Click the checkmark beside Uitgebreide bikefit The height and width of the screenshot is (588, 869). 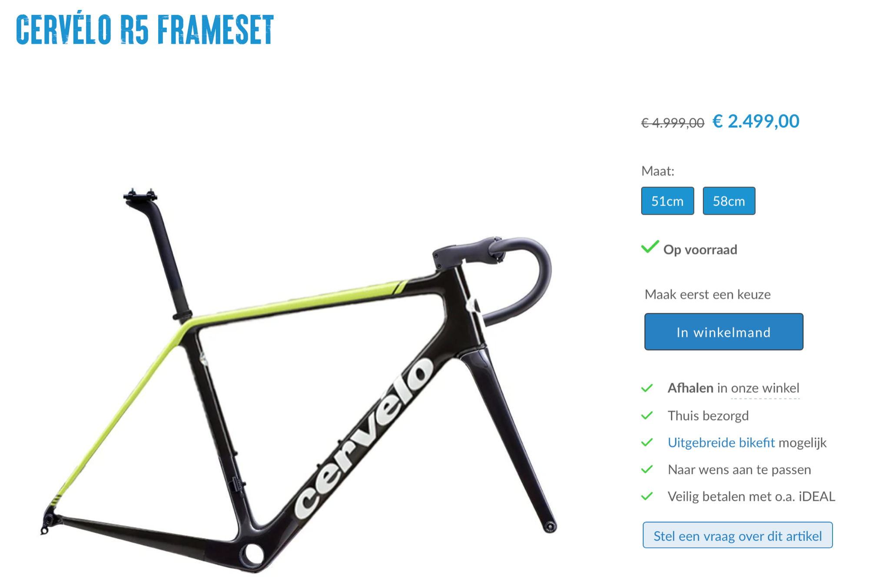(x=647, y=442)
